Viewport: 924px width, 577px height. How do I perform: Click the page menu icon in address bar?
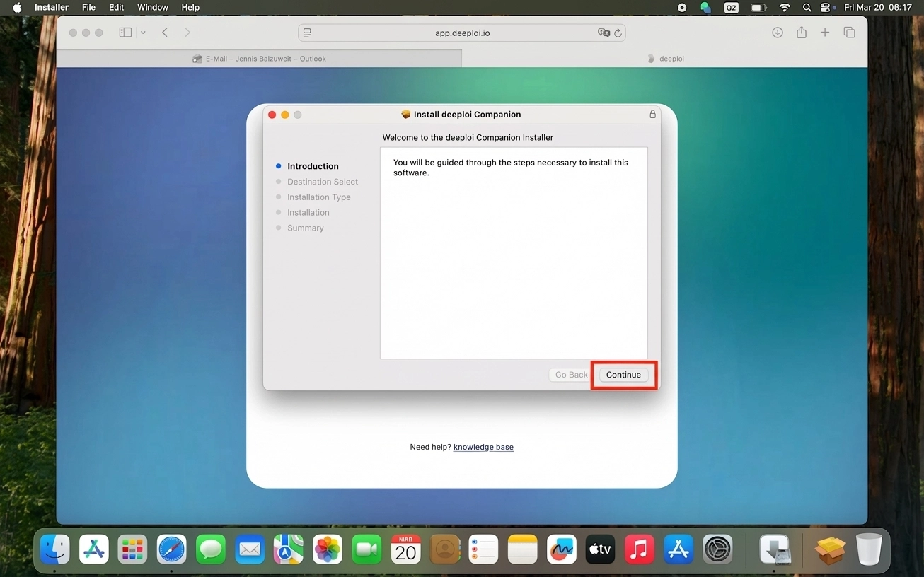coord(307,33)
